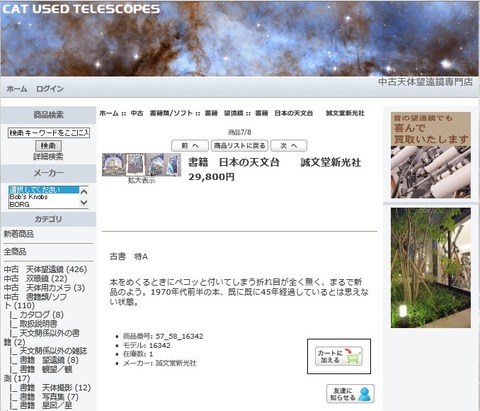Open the product thumbnail image
The width and height of the screenshot is (480, 411).
(x=141, y=164)
